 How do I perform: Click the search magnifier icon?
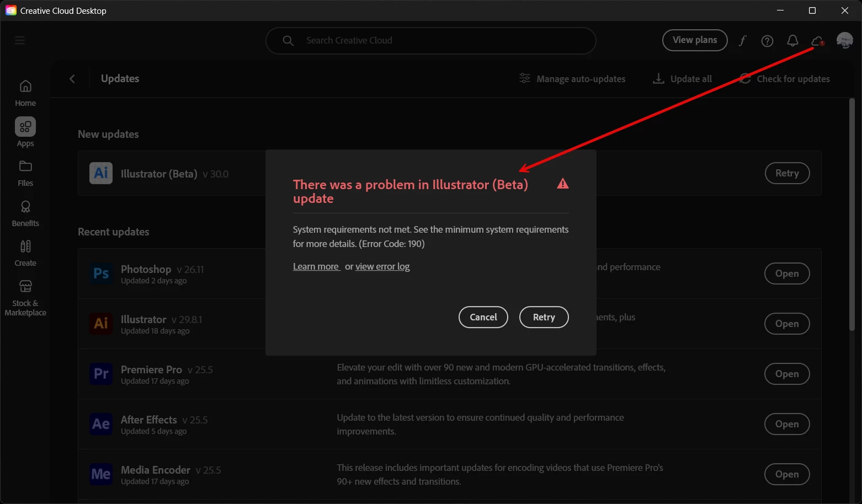[288, 41]
